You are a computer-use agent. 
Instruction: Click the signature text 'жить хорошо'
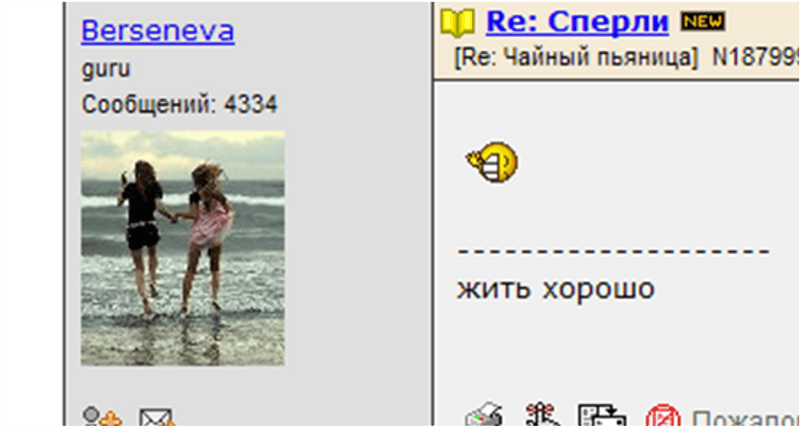[x=555, y=290]
